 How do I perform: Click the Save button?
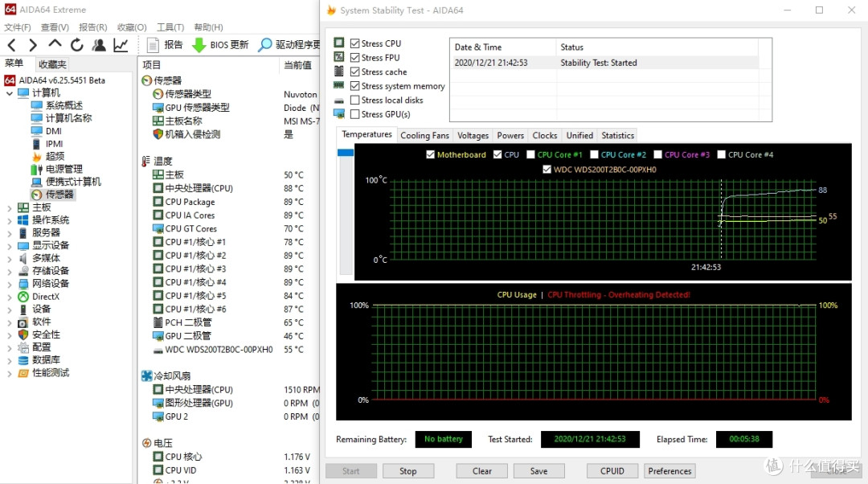click(x=538, y=471)
